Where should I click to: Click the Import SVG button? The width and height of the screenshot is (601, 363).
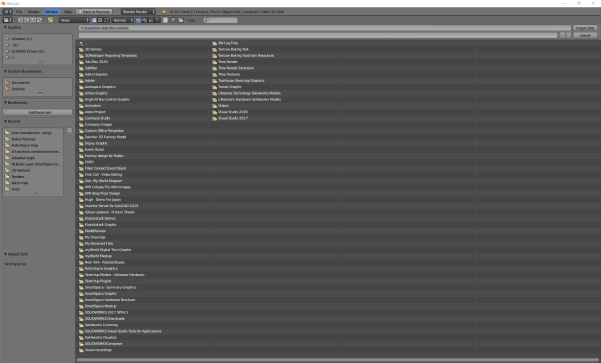(585, 28)
